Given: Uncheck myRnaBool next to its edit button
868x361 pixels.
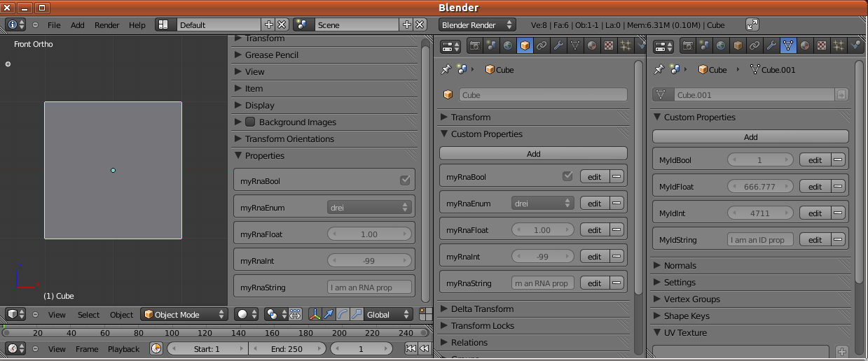Looking at the screenshot, I should pos(568,176).
